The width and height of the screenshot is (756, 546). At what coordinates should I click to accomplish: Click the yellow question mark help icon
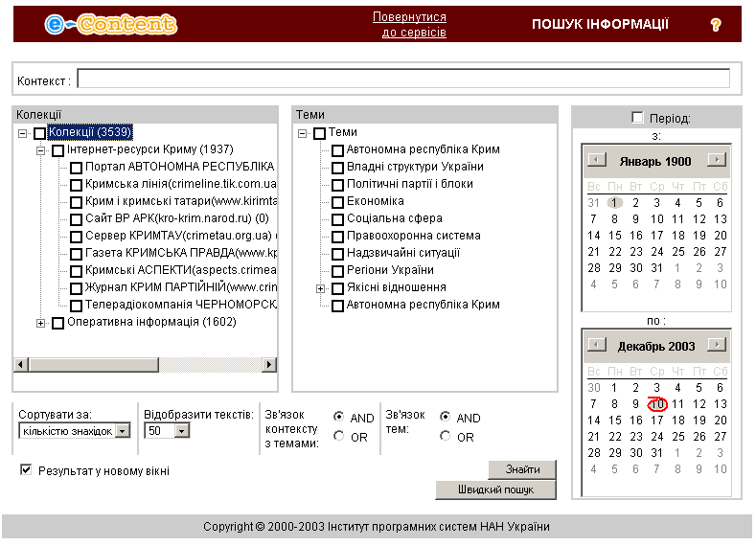click(716, 25)
